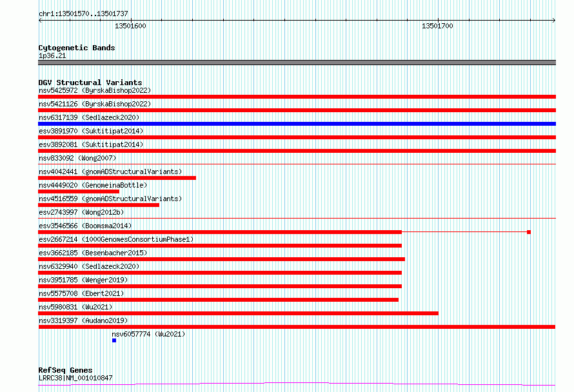Viewport: 574px width, 392px height.
Task: Click the nsv5980831 (Wu2021) label
Action: [x=75, y=307]
